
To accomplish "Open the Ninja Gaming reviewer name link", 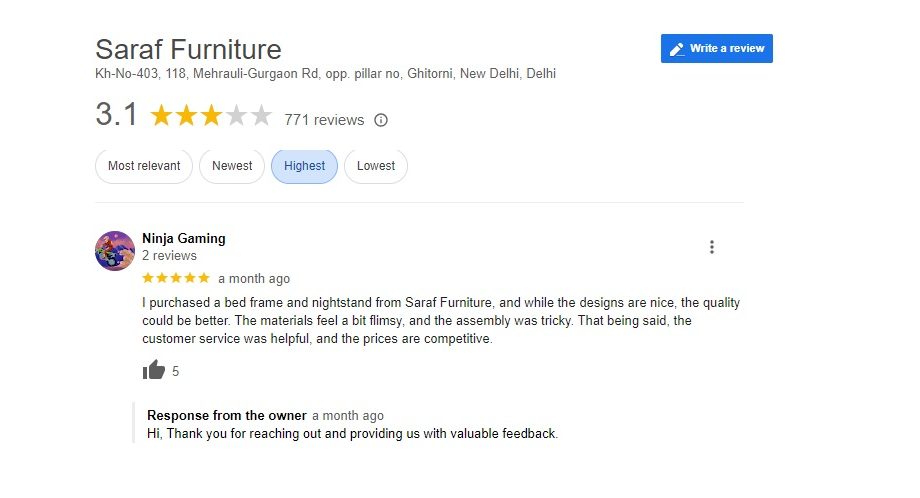I will (x=184, y=239).
